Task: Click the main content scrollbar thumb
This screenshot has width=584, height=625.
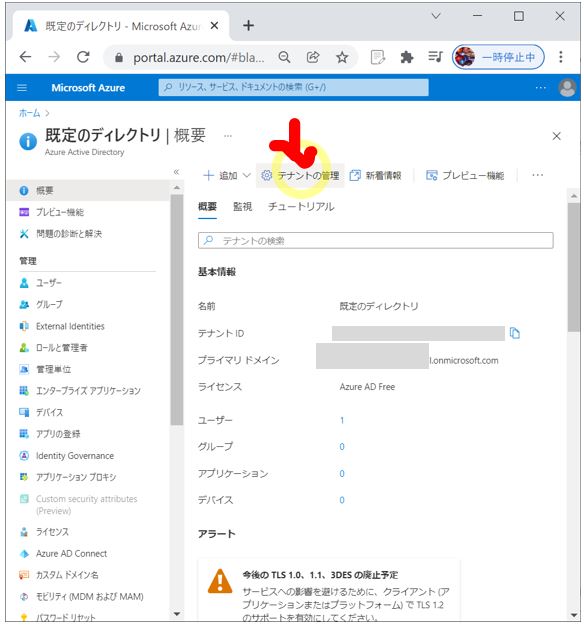Action: [574, 267]
